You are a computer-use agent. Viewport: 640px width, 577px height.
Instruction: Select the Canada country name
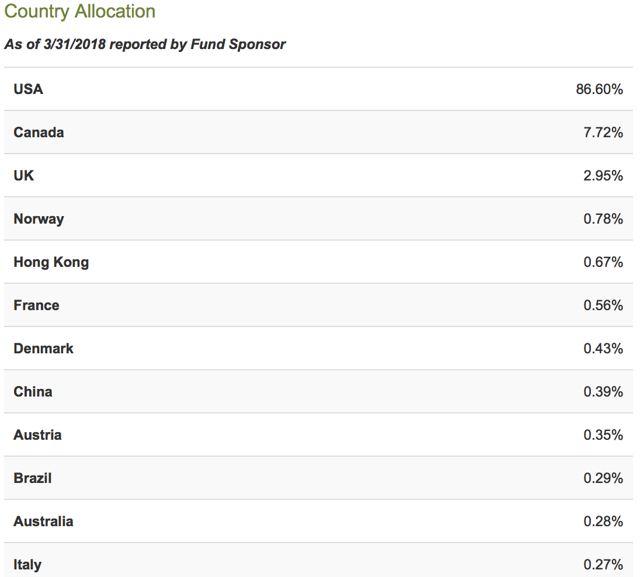pos(39,132)
